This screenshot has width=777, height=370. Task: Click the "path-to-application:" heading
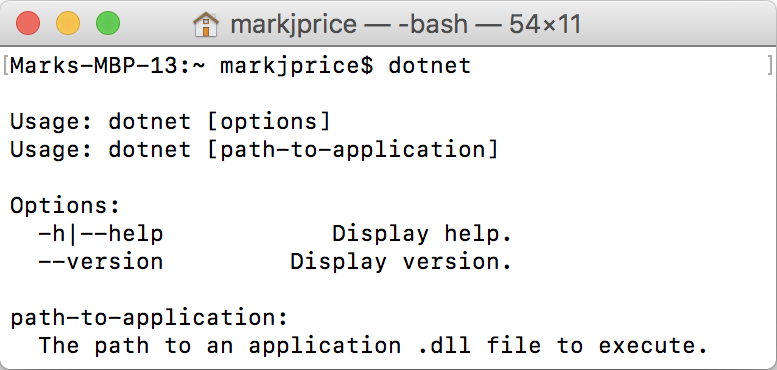pos(149,317)
